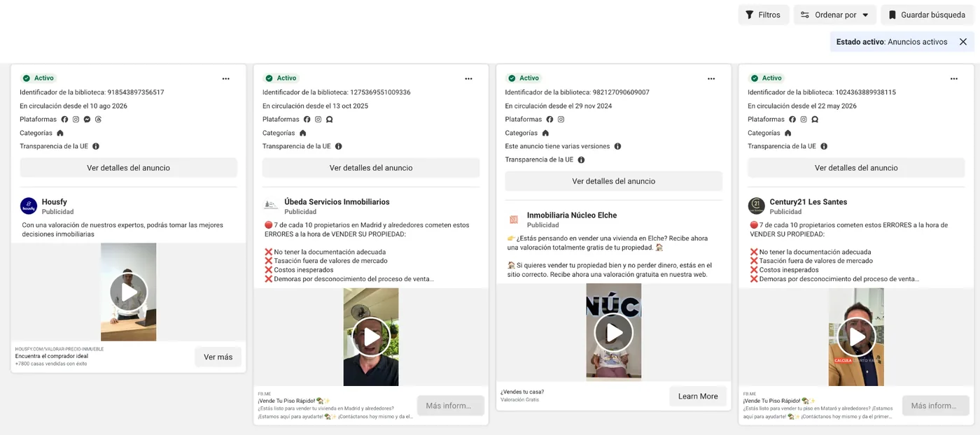Click info icon next to 'varias versiones'

click(x=617, y=146)
